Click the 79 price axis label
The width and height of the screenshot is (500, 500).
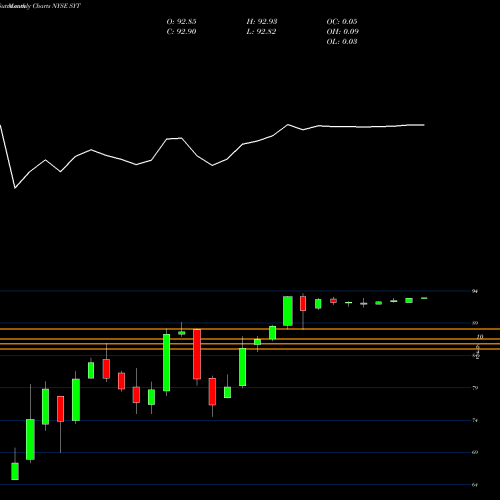(x=475, y=388)
